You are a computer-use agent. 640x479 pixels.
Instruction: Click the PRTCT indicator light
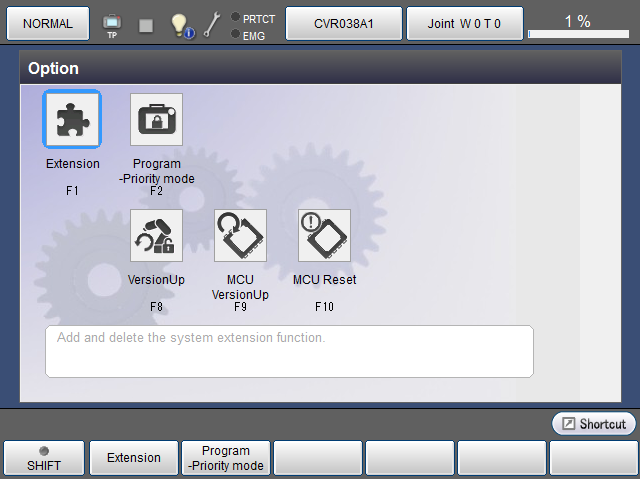click(235, 18)
